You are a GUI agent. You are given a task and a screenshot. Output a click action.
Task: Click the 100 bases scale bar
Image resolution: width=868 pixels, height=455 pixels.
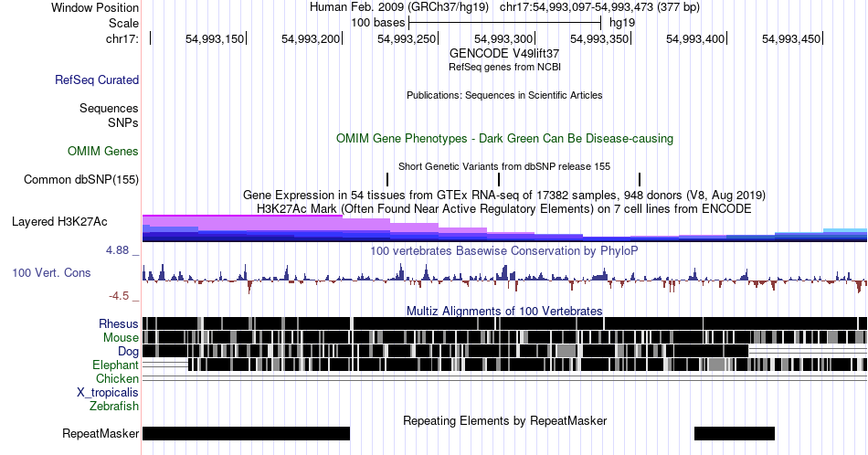505,23
